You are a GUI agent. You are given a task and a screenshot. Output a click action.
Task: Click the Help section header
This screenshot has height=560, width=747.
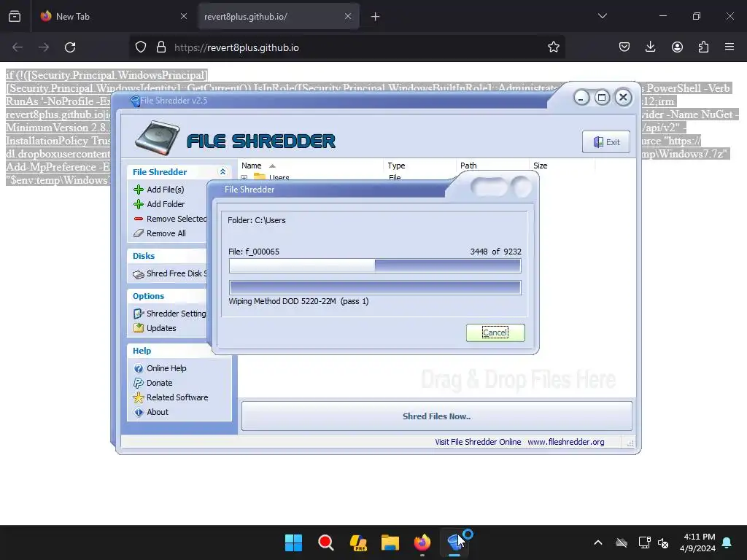142,351
